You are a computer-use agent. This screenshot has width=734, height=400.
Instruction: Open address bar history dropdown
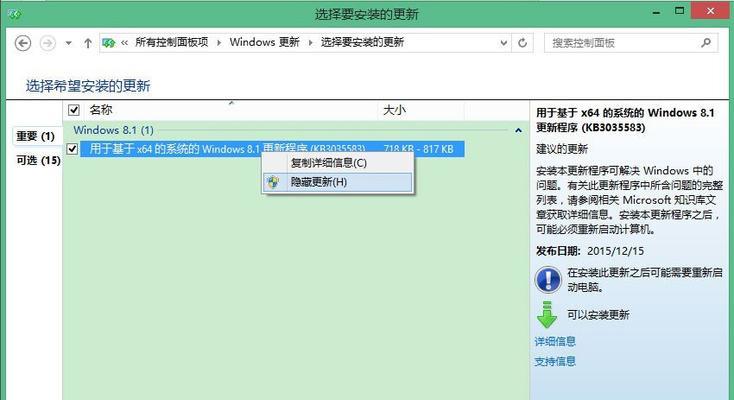(504, 43)
